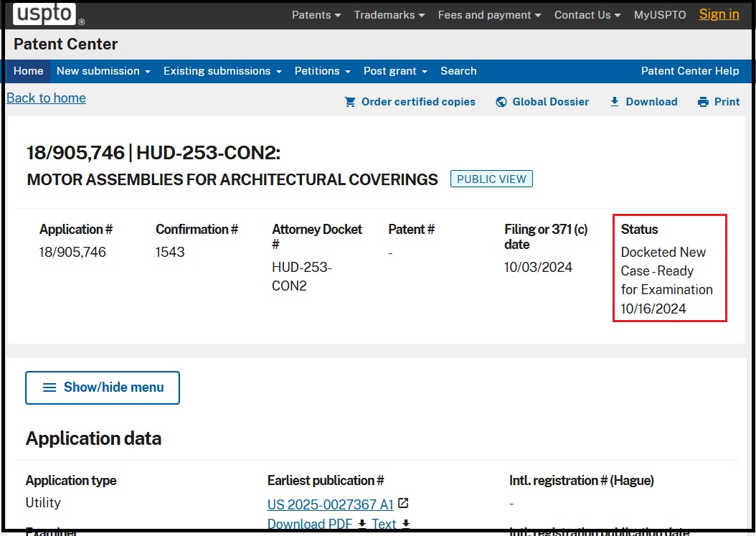Open the Petitions dropdown
The image size is (756, 536).
323,71
